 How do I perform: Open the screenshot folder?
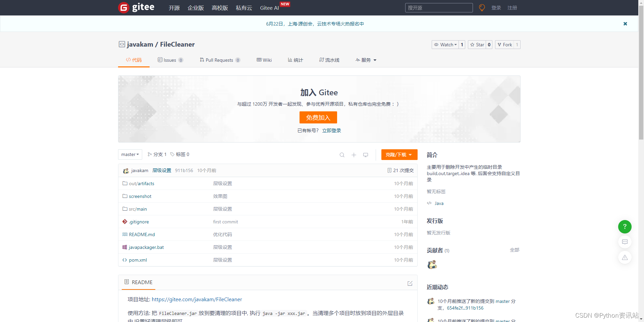140,196
